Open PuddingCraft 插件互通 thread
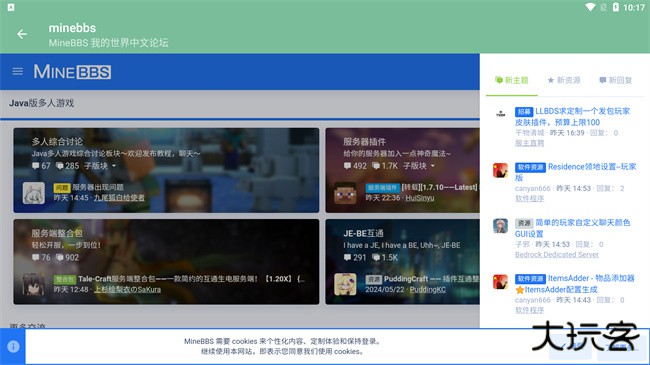The width and height of the screenshot is (650, 365). 431,279
